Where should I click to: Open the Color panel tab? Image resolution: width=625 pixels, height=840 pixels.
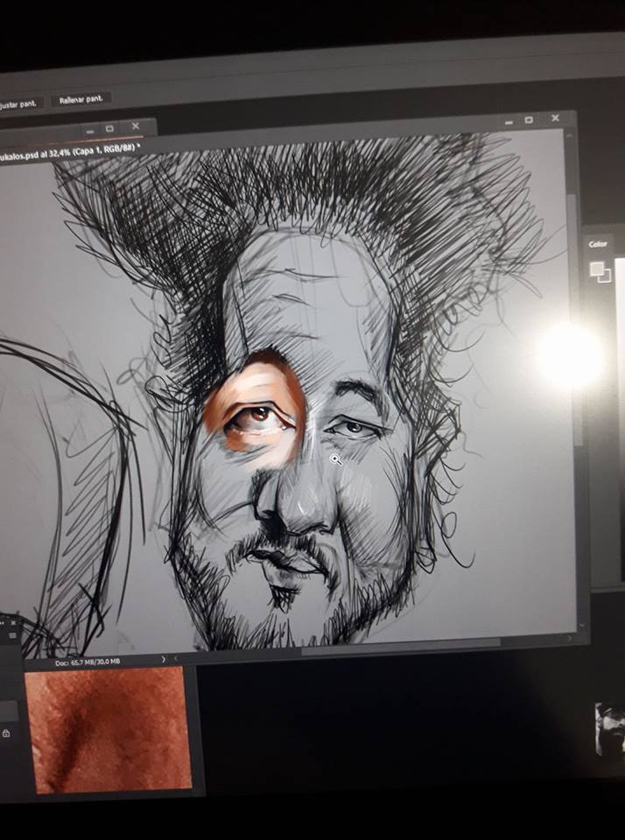[x=598, y=244]
